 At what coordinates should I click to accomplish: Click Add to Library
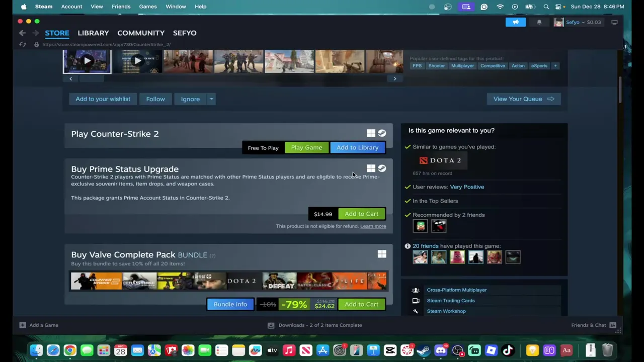pos(357,147)
